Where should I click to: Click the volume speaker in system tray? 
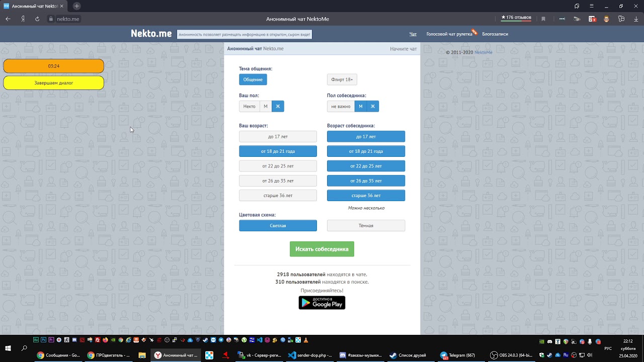(590, 355)
